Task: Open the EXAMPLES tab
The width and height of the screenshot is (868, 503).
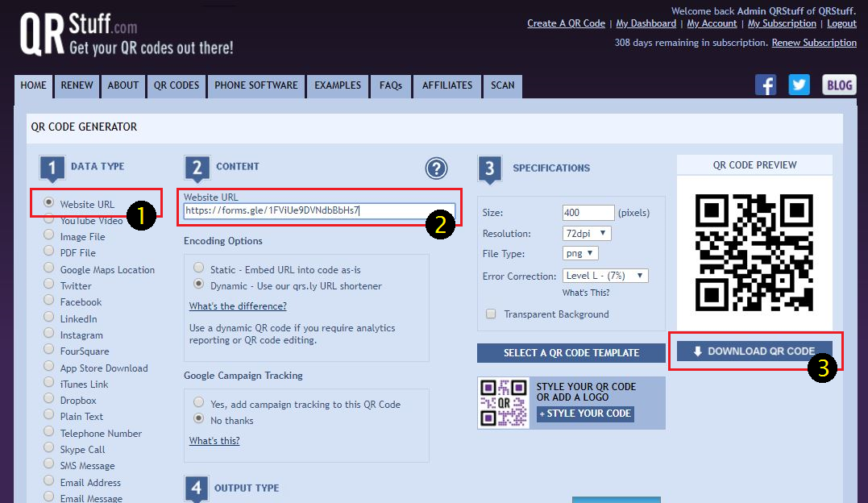Action: point(338,86)
